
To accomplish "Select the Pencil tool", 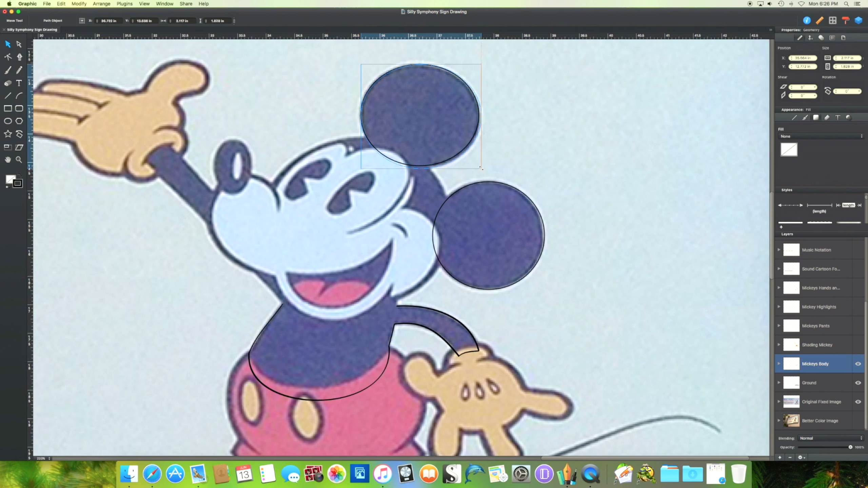I will [19, 70].
